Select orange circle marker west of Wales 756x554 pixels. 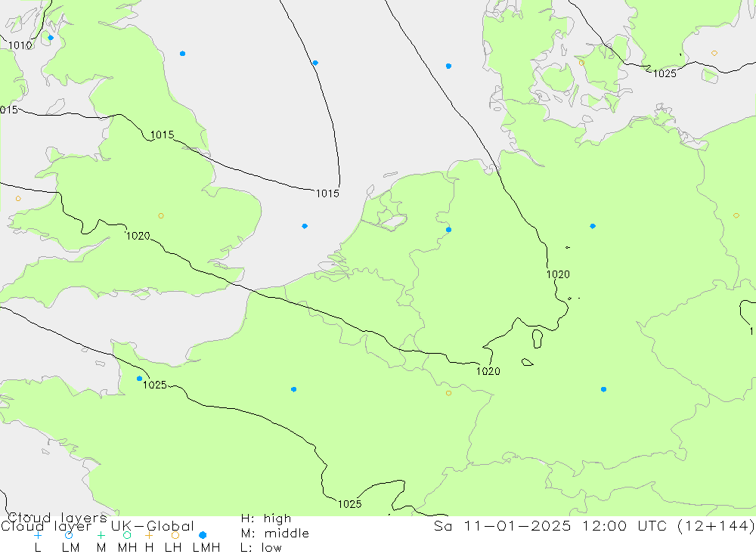point(18,199)
